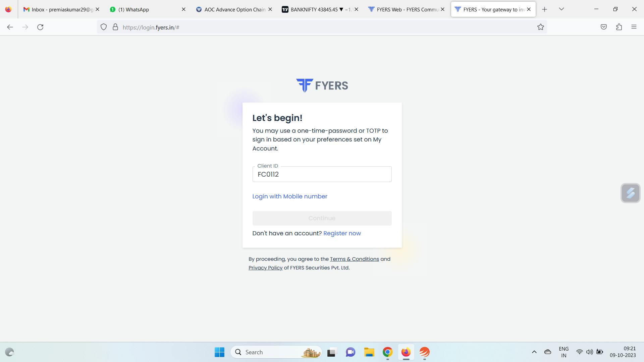The image size is (644, 362).
Task: Expand the list all tabs dropdown
Action: click(x=561, y=9)
